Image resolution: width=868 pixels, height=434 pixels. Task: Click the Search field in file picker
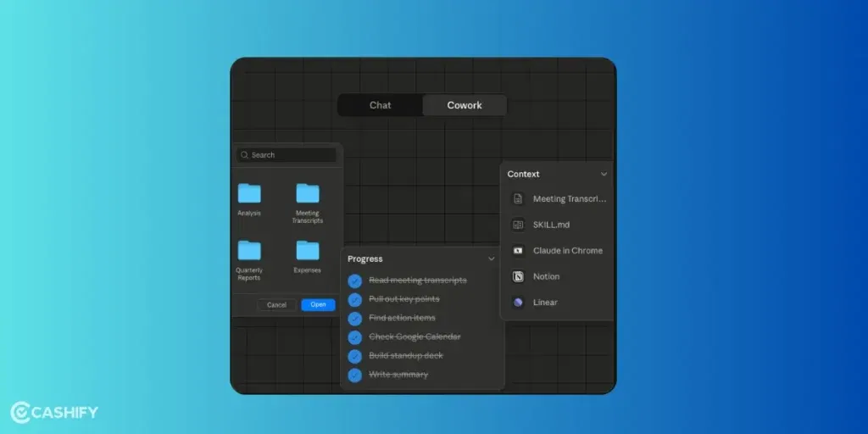[x=287, y=155]
